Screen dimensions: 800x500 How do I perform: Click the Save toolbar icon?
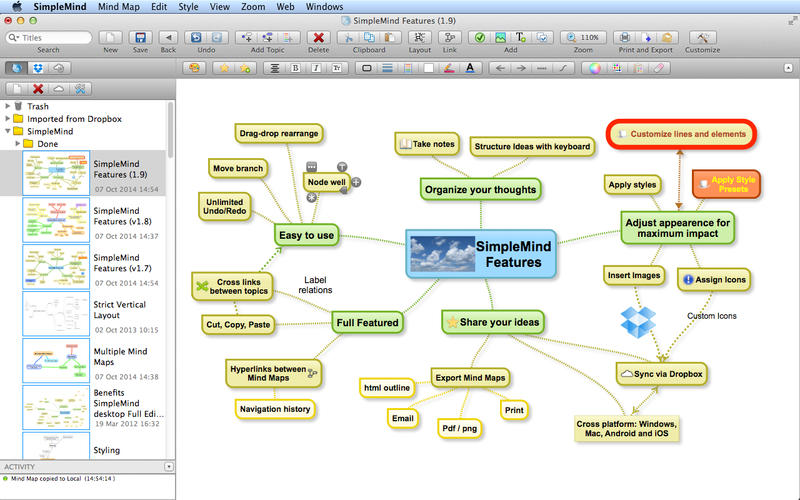tap(140, 37)
